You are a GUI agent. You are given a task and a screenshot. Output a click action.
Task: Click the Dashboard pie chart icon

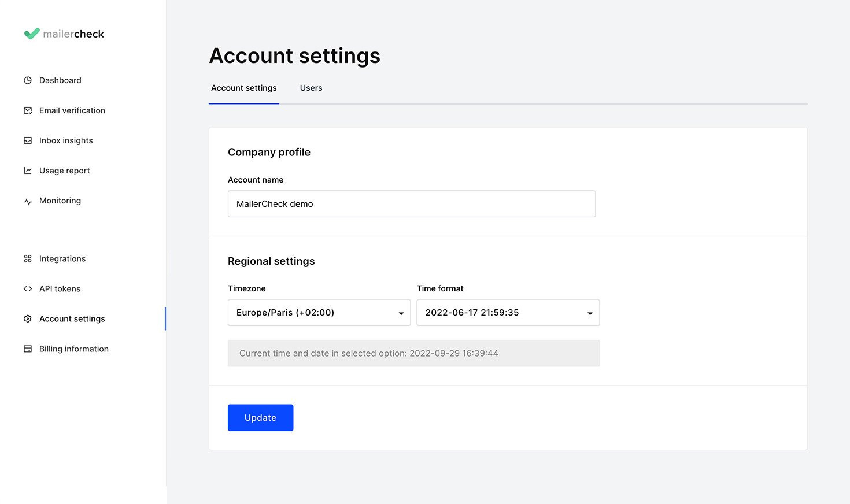click(28, 80)
